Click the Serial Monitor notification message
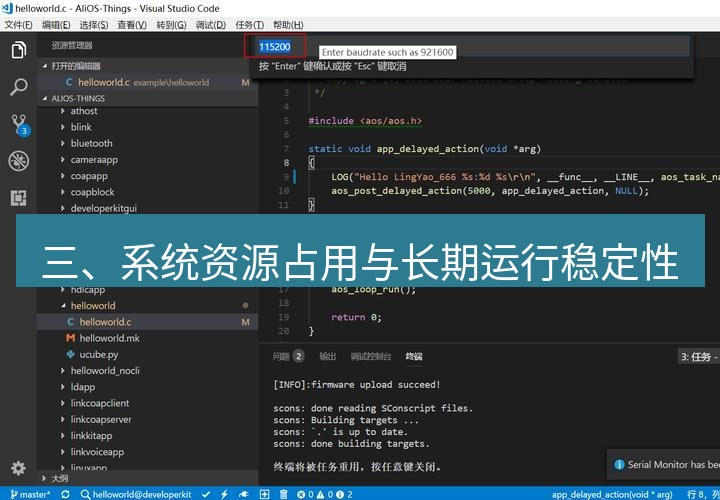Screen dimensions: 720x500 point(673,465)
